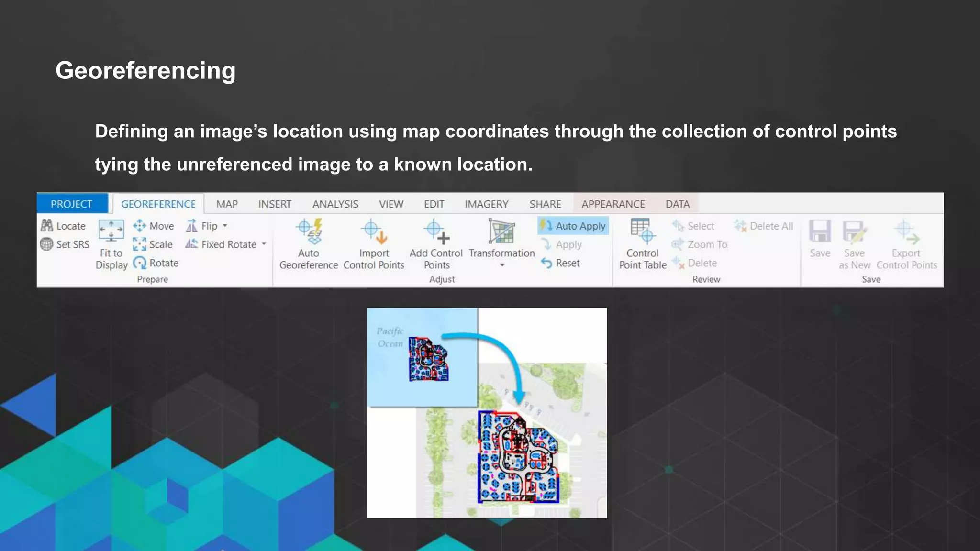Switch to the EDIT tab
This screenshot has width=980, height=551.
(434, 204)
